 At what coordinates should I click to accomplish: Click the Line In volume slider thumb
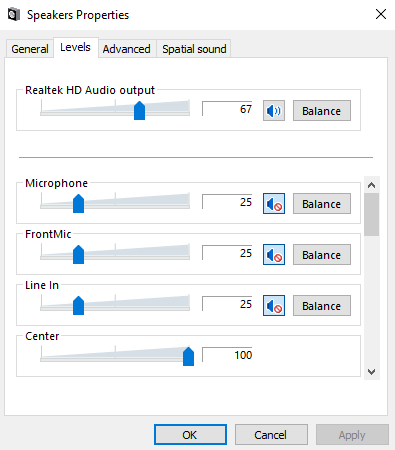point(78,305)
